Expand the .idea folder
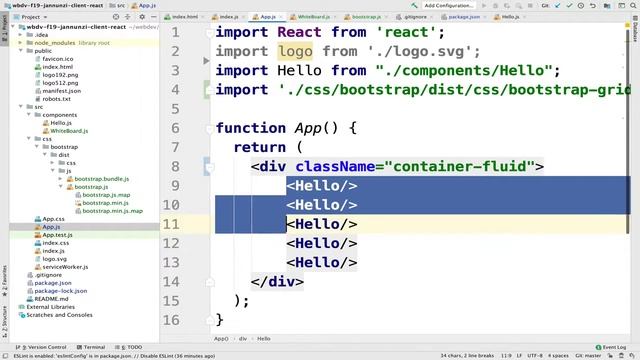Screen dimensions: 640x360 (21, 35)
